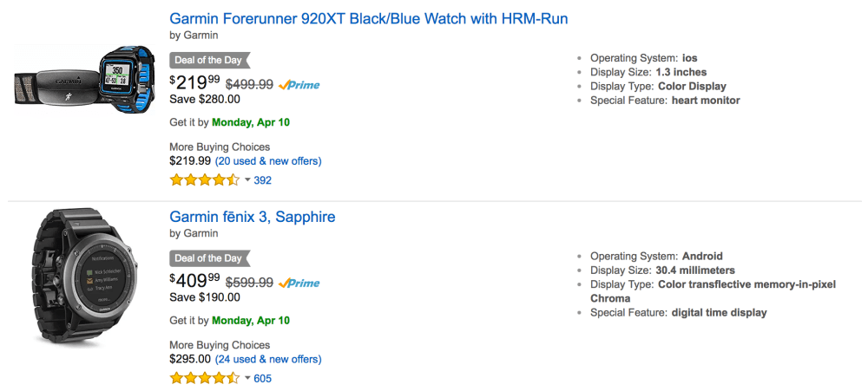868x391 pixels.
Task: Click the $409.99 deal price
Action: click(x=194, y=282)
